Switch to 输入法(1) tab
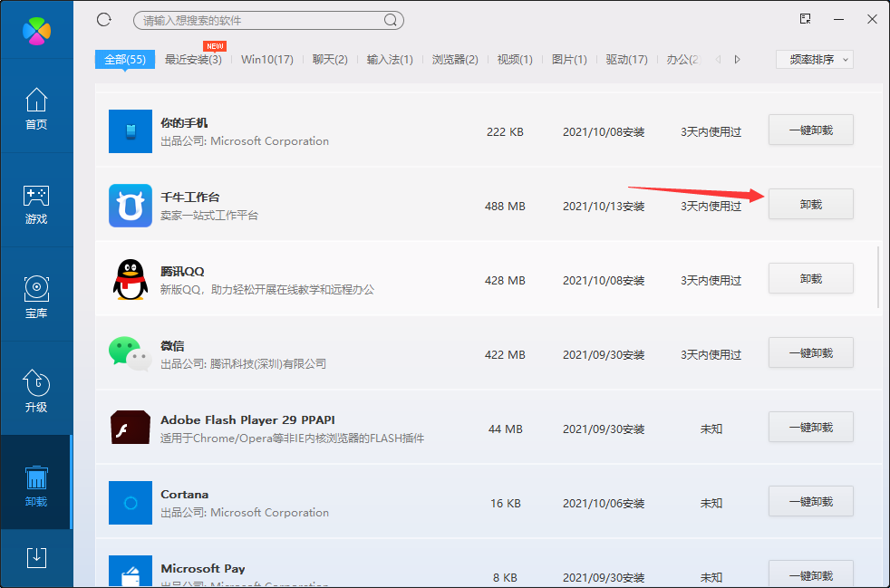 coord(390,60)
